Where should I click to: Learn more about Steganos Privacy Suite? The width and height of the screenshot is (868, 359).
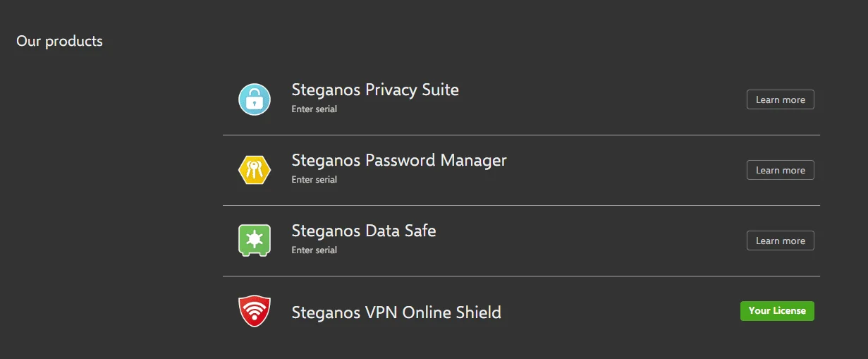(781, 99)
